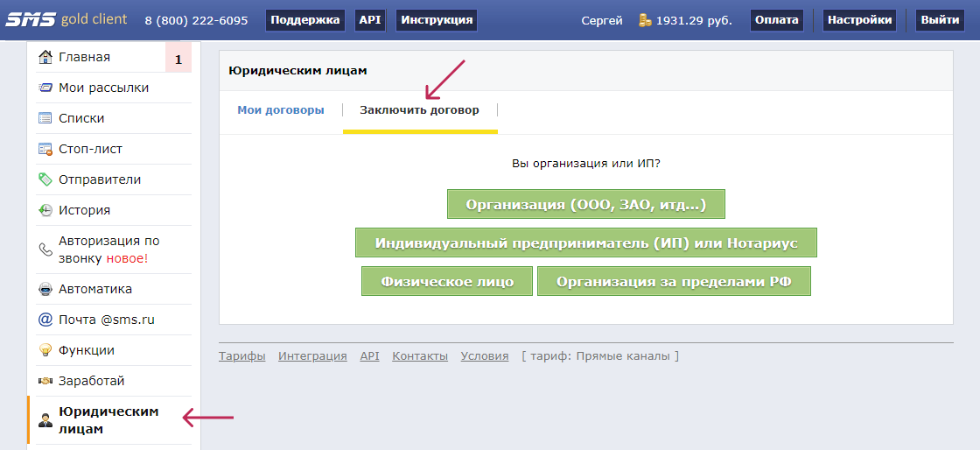Click the list icon beside Списки
Image resolution: width=980 pixels, height=450 pixels.
pyautogui.click(x=45, y=118)
